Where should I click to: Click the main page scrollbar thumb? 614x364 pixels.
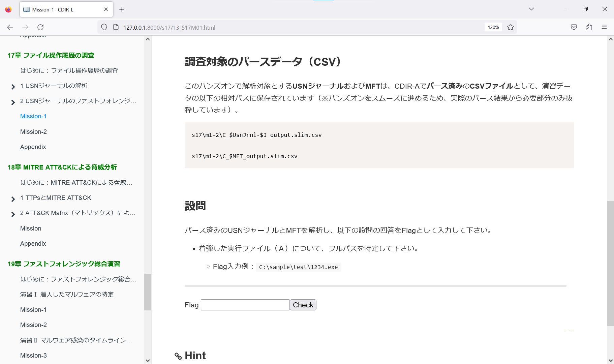610,263
